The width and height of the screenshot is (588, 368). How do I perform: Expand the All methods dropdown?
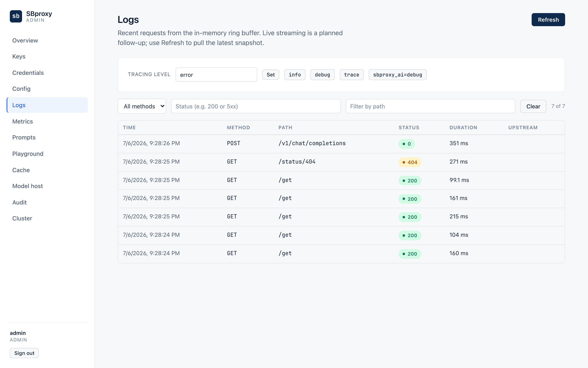coord(142,106)
